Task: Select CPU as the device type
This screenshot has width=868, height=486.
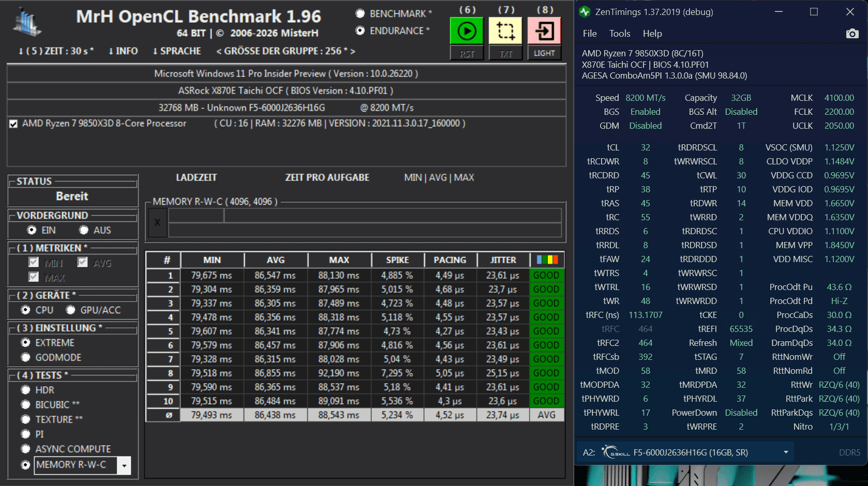Action: point(25,310)
